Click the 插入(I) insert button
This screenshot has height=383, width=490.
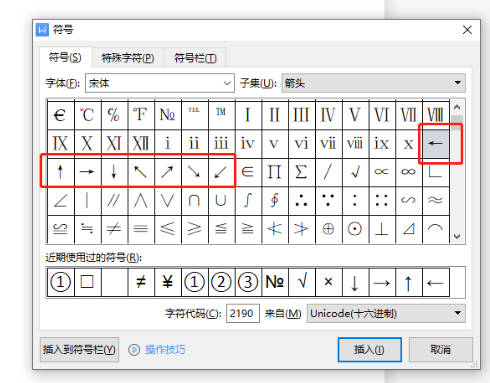click(x=369, y=349)
